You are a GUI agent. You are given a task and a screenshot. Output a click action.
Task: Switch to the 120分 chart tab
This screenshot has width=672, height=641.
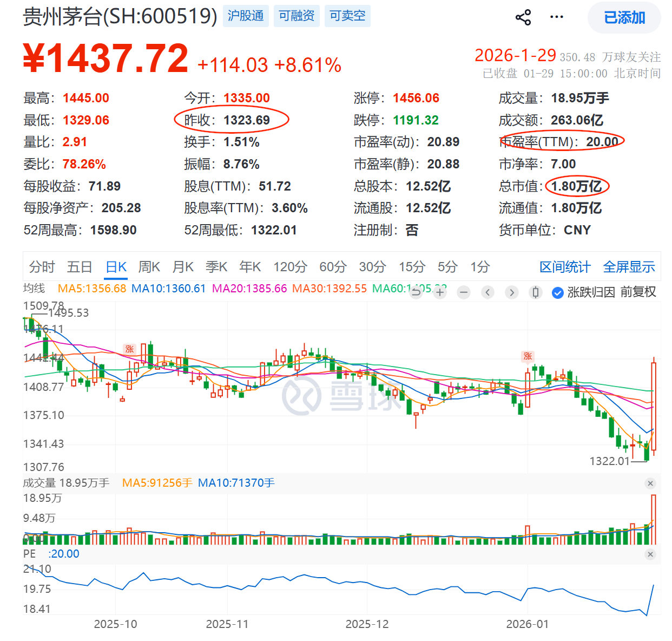(290, 267)
